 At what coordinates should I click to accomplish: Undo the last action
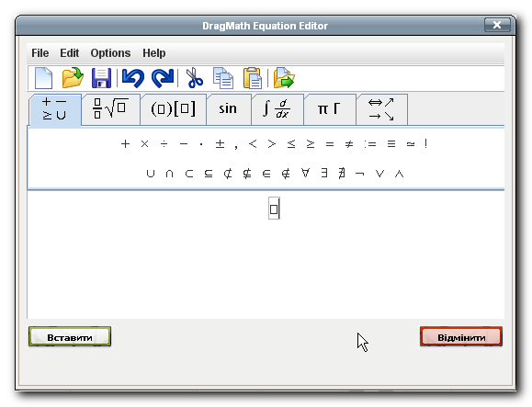point(133,78)
